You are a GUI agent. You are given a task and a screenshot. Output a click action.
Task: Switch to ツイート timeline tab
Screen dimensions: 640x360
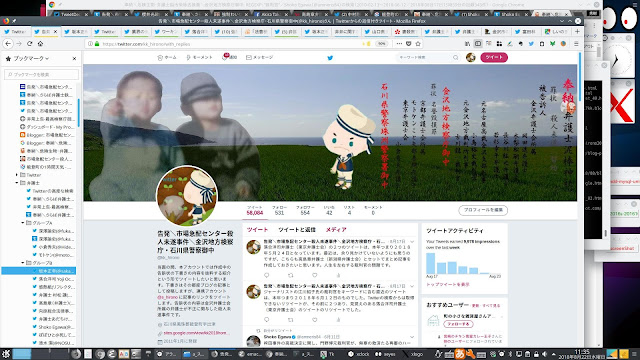coord(257,230)
